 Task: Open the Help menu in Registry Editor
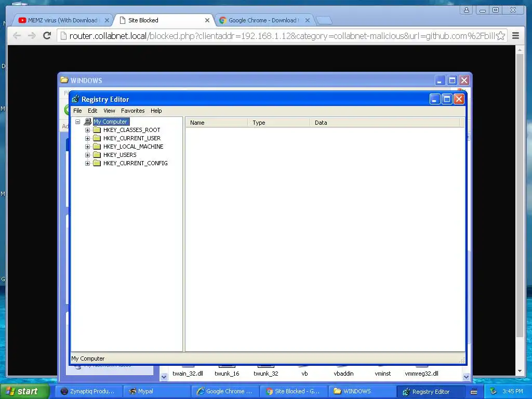[x=156, y=111]
